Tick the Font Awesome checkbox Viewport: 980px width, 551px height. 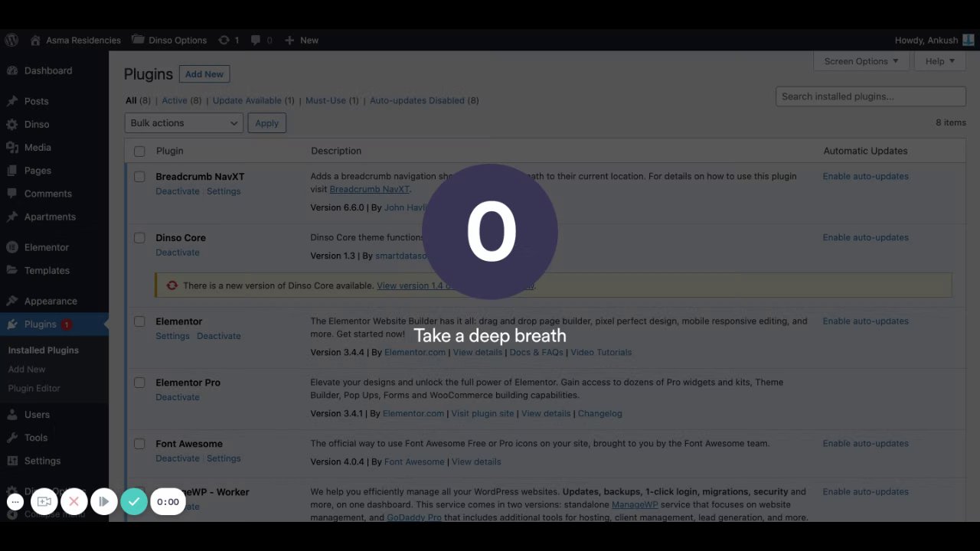click(x=139, y=444)
